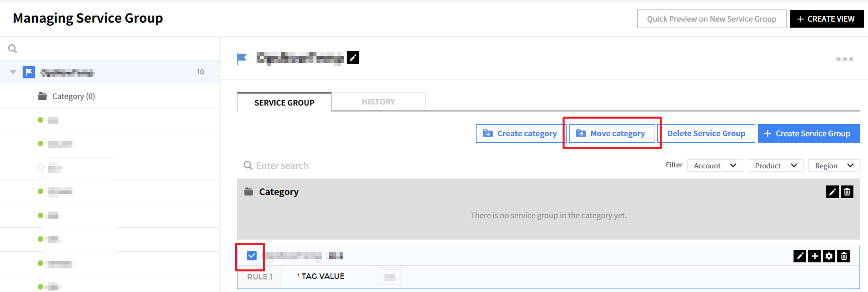The height and width of the screenshot is (292, 868).
Task: Open the Region filter dropdown
Action: [x=834, y=166]
